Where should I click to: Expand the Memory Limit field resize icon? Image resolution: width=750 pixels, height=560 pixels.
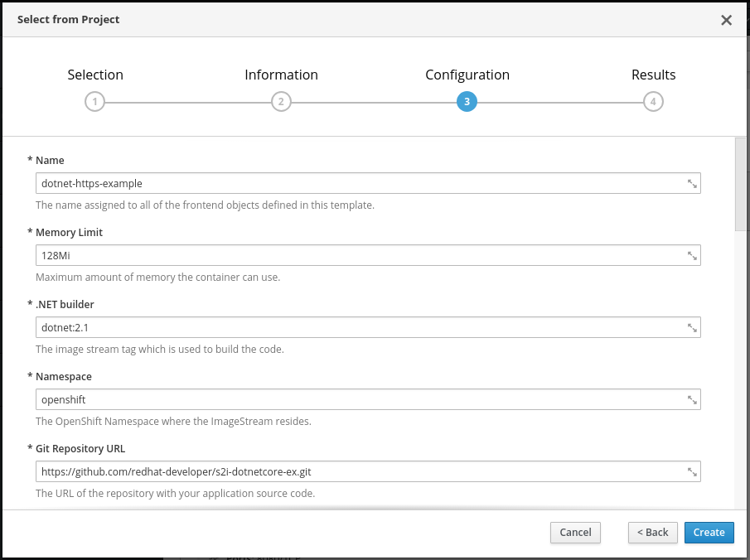pyautogui.click(x=692, y=255)
